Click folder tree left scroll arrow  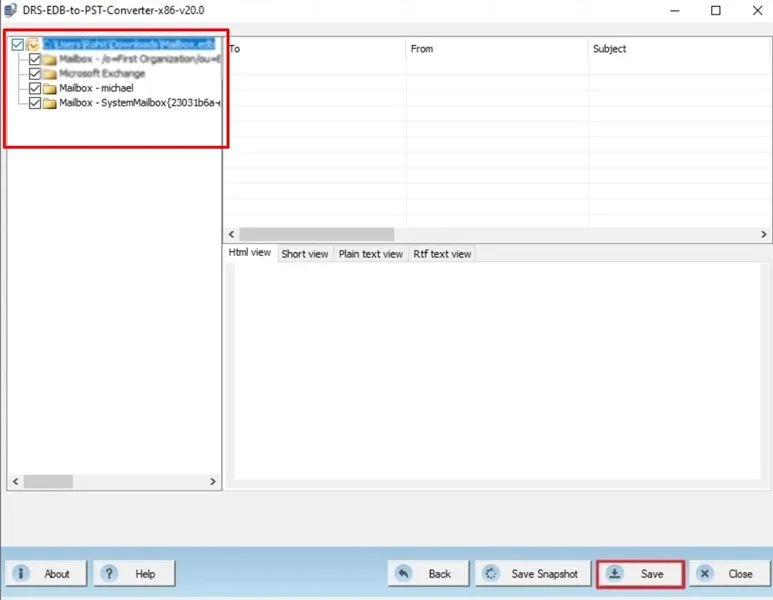(x=15, y=481)
